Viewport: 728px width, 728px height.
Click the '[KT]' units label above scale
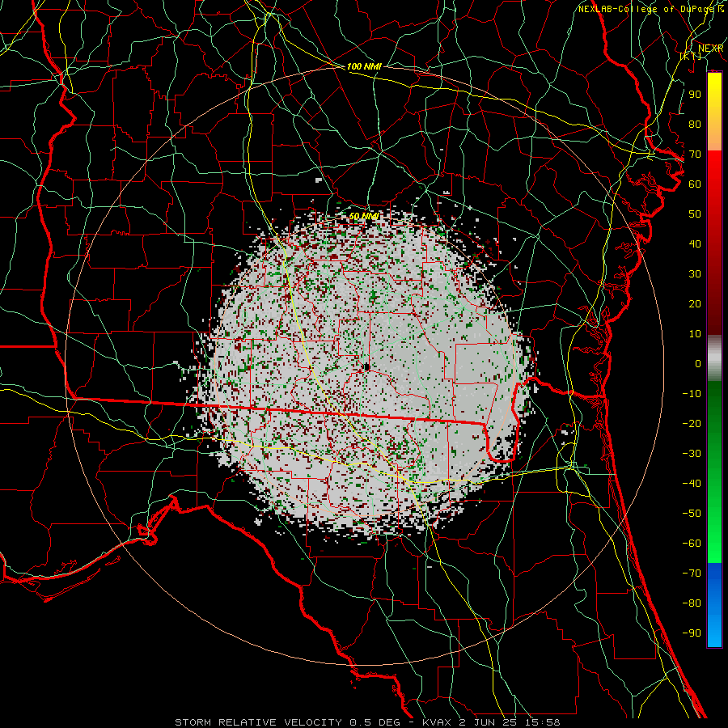691,56
